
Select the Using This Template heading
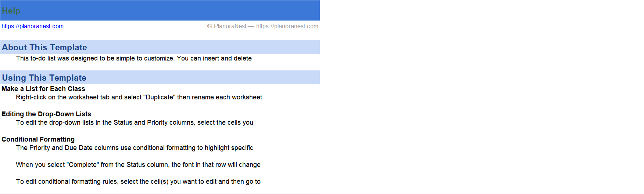(44, 78)
